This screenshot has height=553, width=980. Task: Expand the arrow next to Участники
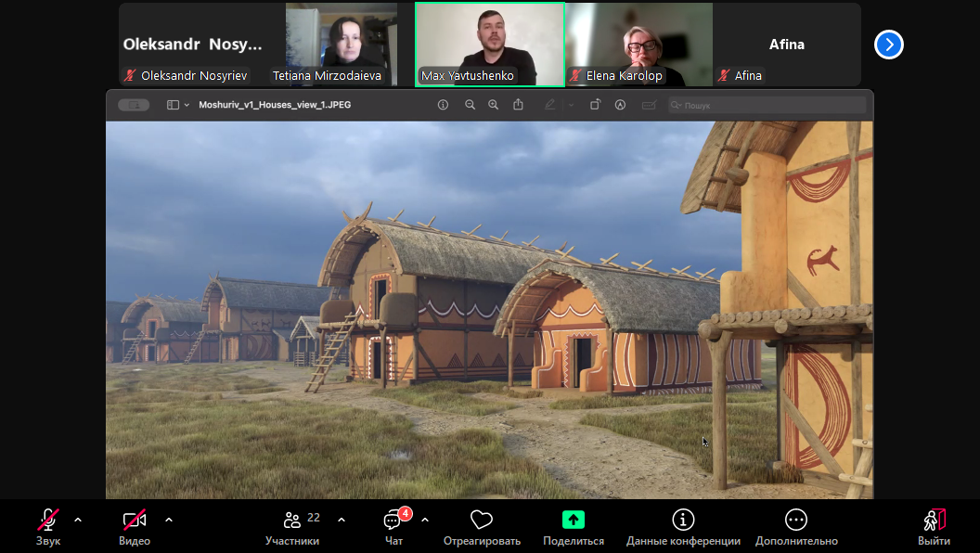coord(342,520)
